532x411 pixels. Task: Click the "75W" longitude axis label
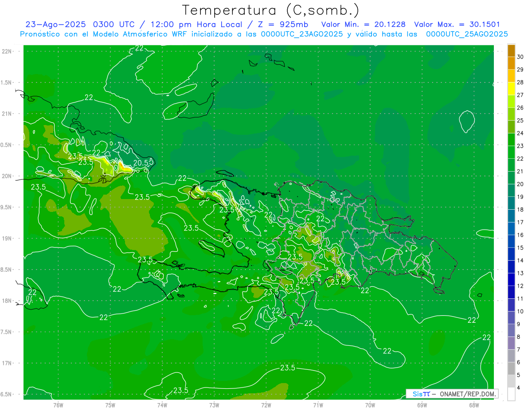[x=110, y=405]
